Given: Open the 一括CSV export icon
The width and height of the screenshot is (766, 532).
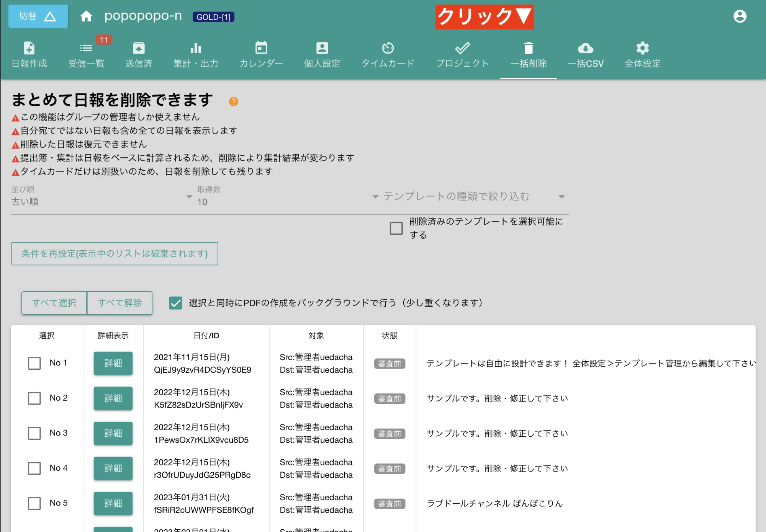Looking at the screenshot, I should click(x=586, y=54).
